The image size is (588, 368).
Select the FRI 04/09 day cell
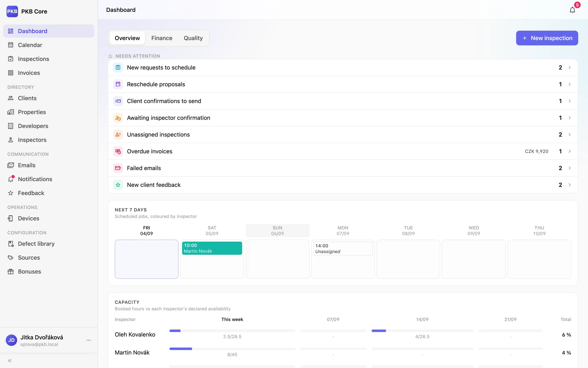point(147,259)
